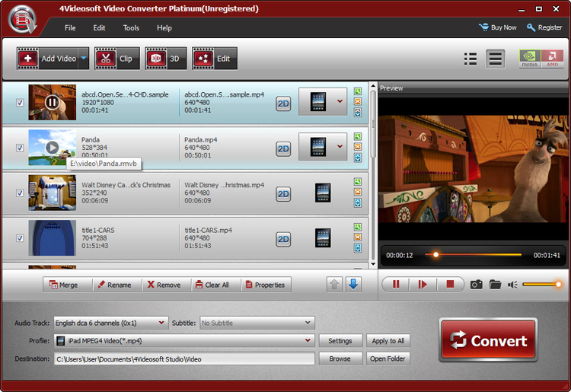571x392 pixels.
Task: Open the Edit effects tool
Action: pyautogui.click(x=215, y=59)
